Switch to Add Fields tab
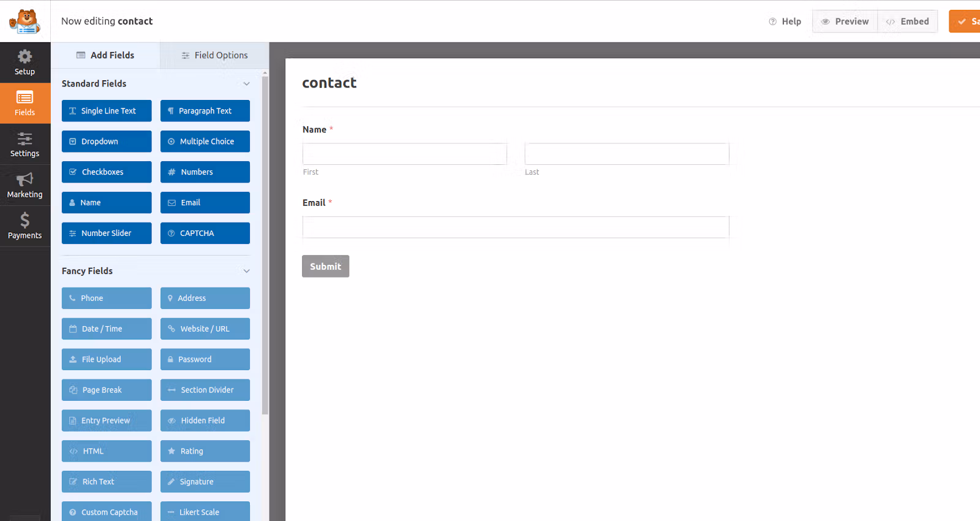The width and height of the screenshot is (980, 521). 105,55
